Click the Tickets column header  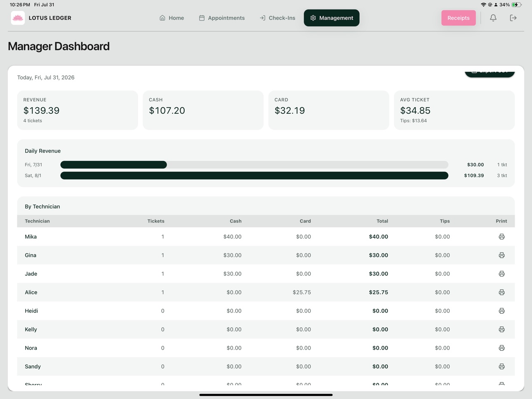tap(156, 221)
